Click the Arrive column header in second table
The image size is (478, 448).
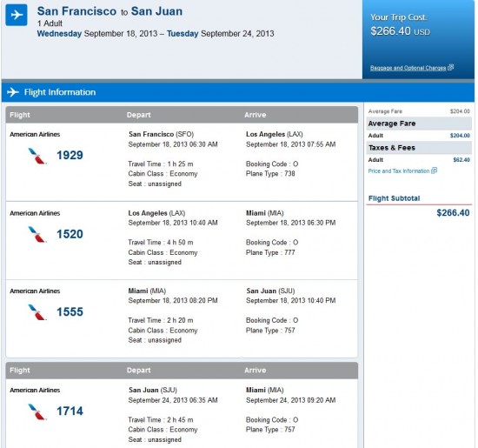[x=256, y=371]
